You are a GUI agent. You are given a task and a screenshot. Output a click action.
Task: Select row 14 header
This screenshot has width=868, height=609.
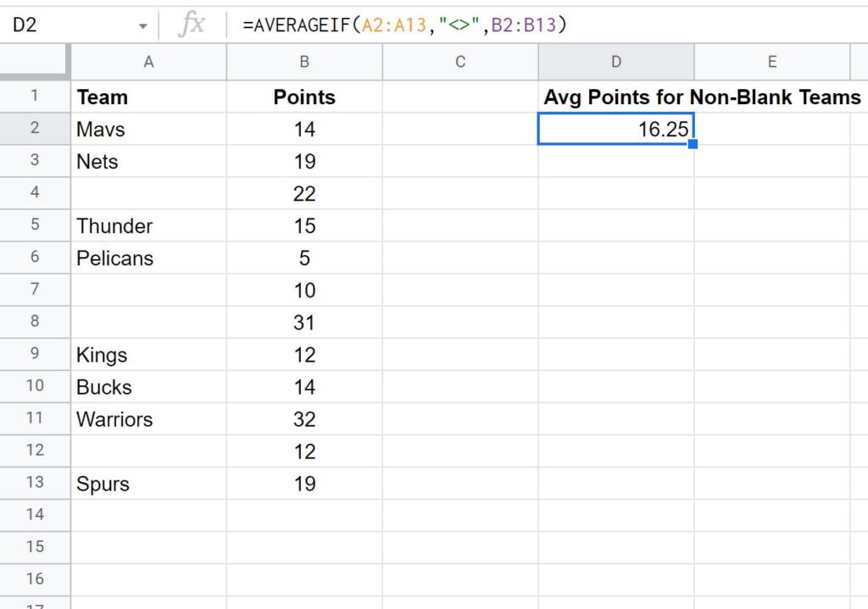point(35,515)
